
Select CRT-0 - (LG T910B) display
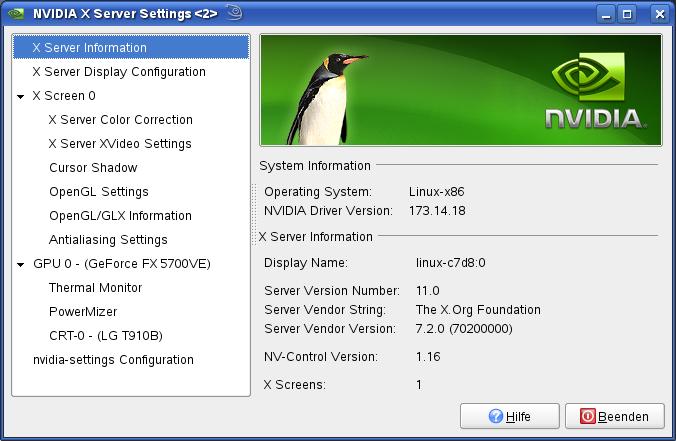click(106, 335)
